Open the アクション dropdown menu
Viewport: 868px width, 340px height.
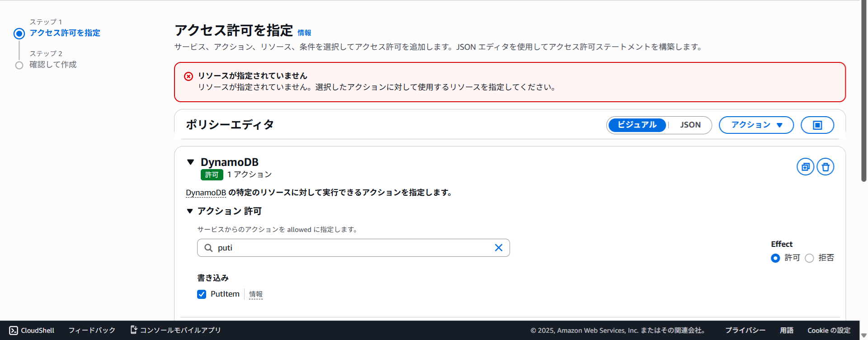tap(756, 125)
